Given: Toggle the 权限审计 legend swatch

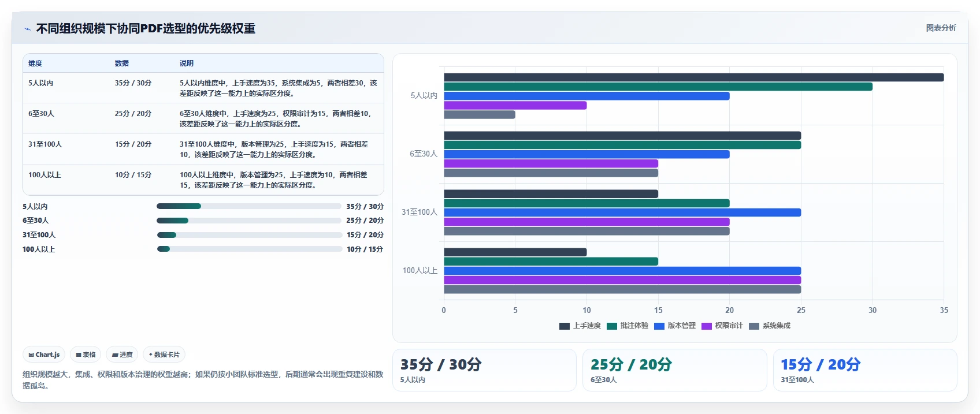Looking at the screenshot, I should (707, 326).
